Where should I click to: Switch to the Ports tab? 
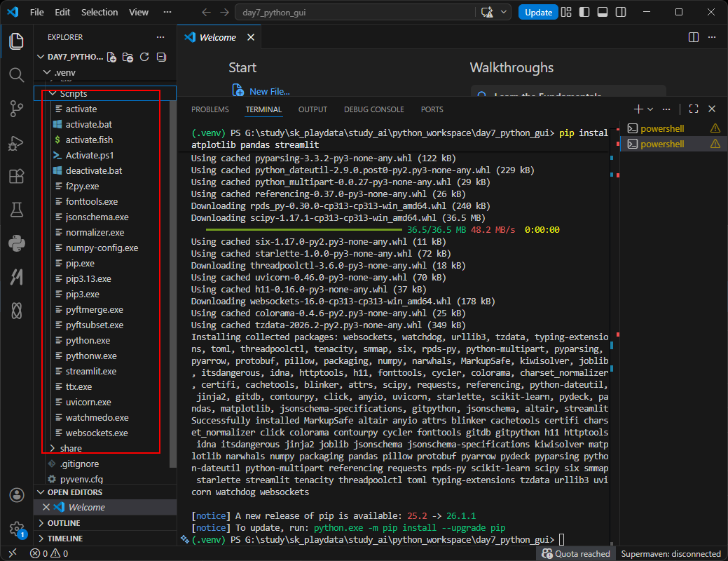click(x=432, y=109)
